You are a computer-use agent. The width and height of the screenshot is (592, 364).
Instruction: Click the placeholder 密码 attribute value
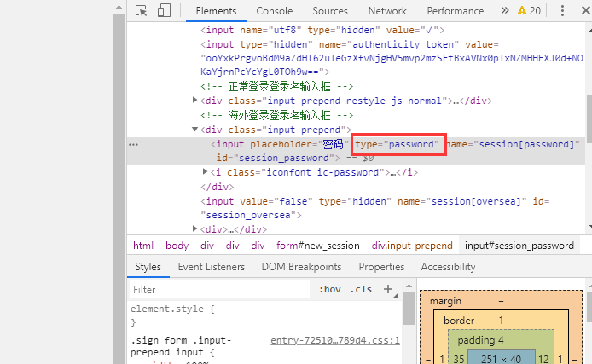tap(332, 144)
